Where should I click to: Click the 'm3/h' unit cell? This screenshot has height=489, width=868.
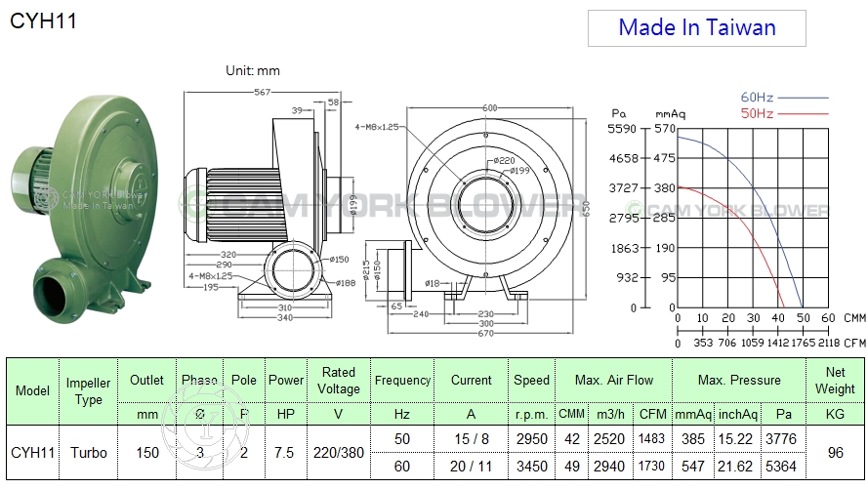[610, 414]
